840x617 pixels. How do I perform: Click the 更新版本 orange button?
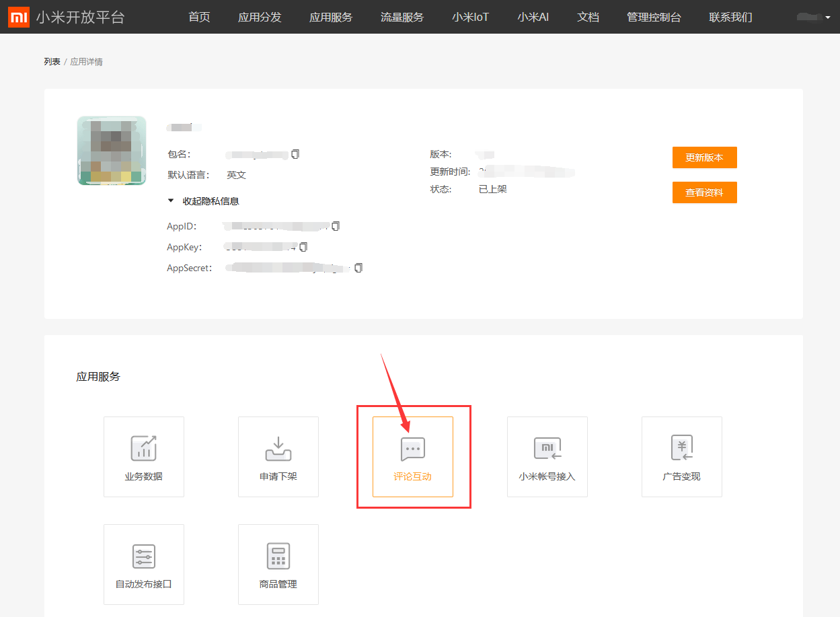705,157
